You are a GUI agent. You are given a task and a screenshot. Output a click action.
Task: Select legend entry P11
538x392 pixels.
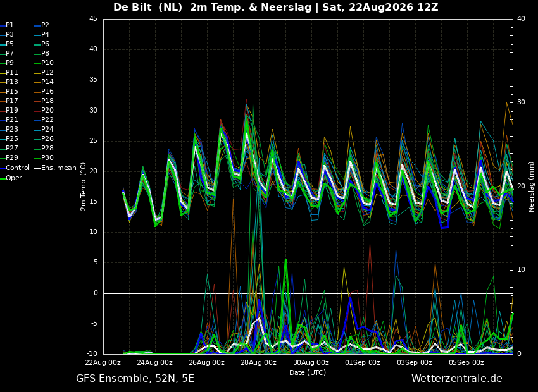click(11, 72)
